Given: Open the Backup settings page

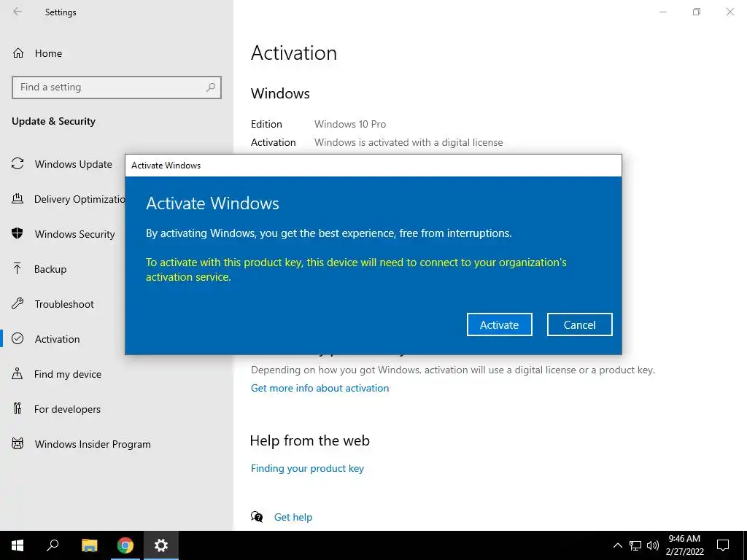Looking at the screenshot, I should [50, 269].
